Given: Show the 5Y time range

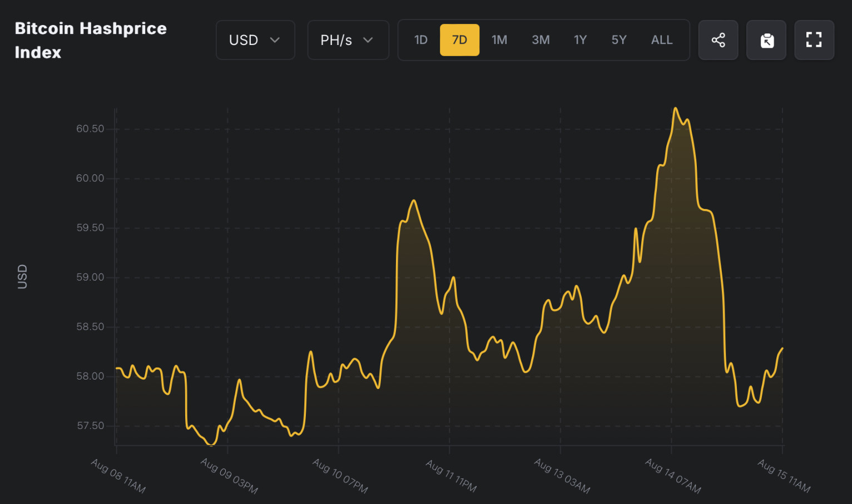Looking at the screenshot, I should [618, 40].
